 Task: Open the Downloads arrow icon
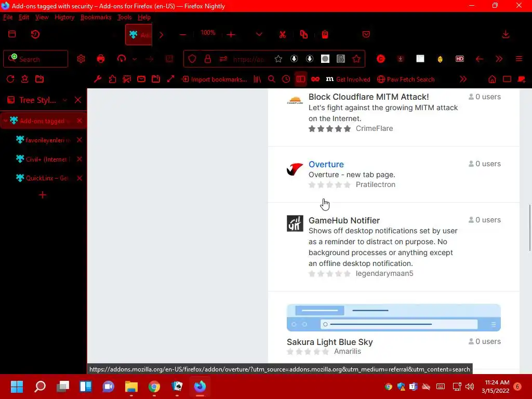pos(506,34)
